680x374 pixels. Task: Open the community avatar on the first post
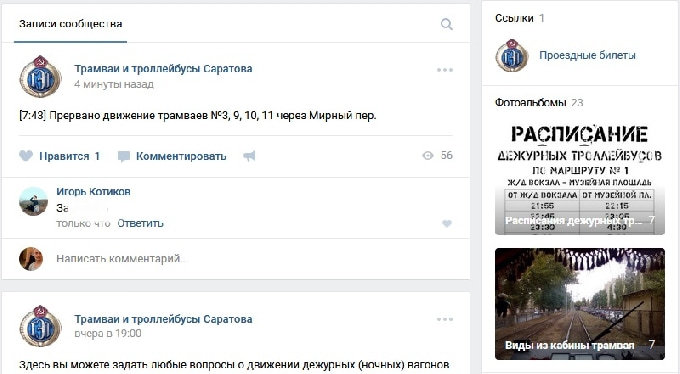(x=40, y=76)
